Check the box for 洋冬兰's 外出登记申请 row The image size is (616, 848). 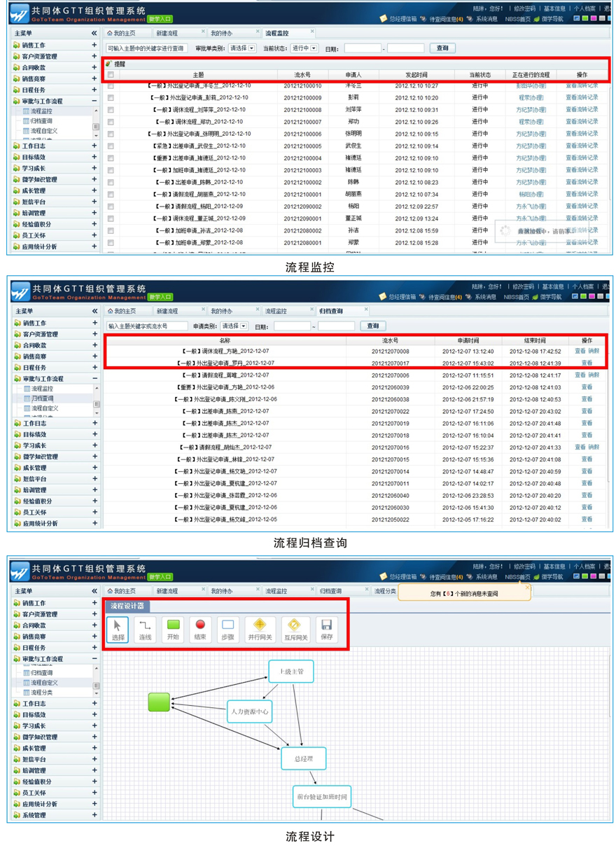tap(111, 86)
